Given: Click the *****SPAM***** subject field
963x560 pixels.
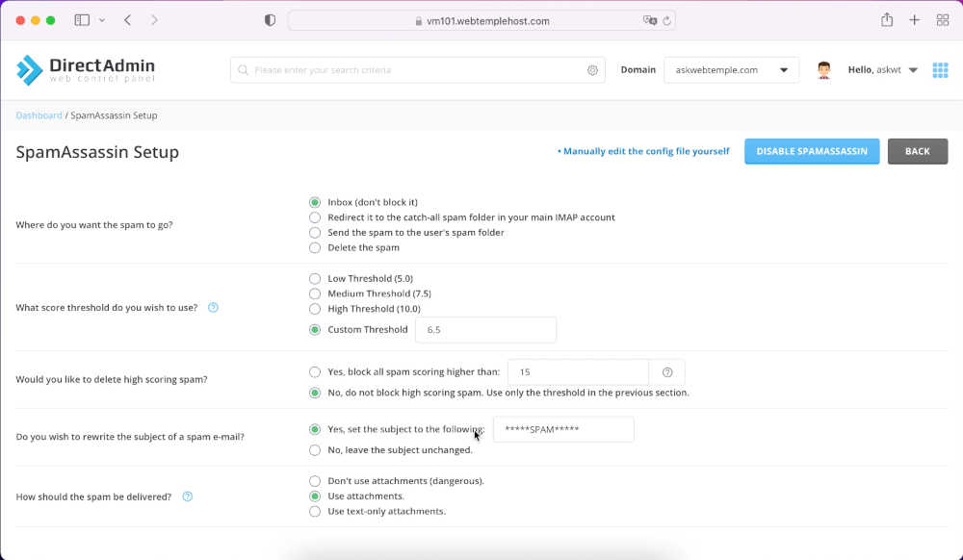Looking at the screenshot, I should [x=563, y=429].
